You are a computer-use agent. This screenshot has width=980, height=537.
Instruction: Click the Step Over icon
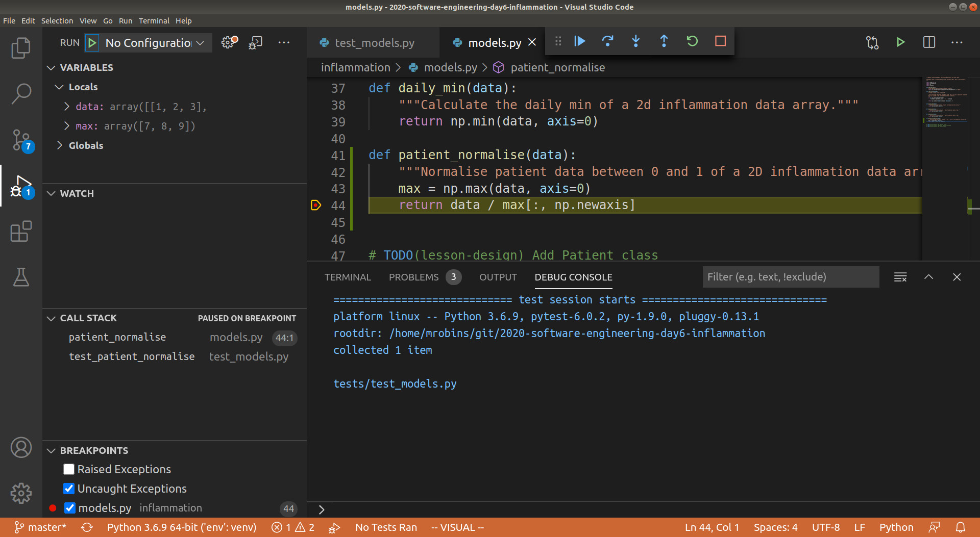607,41
